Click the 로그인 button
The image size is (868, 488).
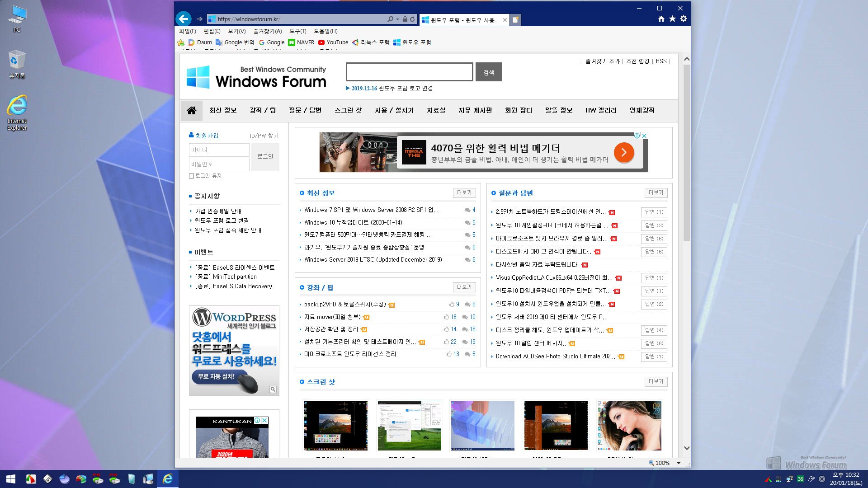pyautogui.click(x=265, y=157)
